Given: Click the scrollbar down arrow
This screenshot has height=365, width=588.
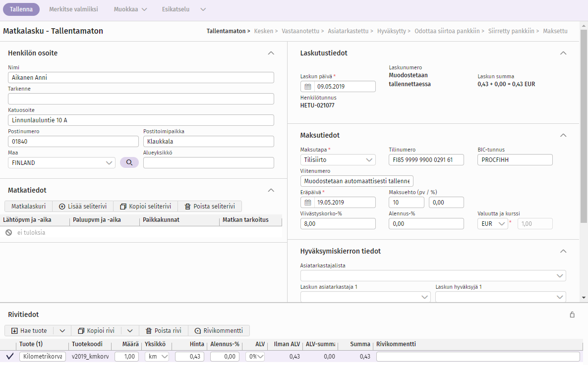Looking at the screenshot, I should click(584, 298).
